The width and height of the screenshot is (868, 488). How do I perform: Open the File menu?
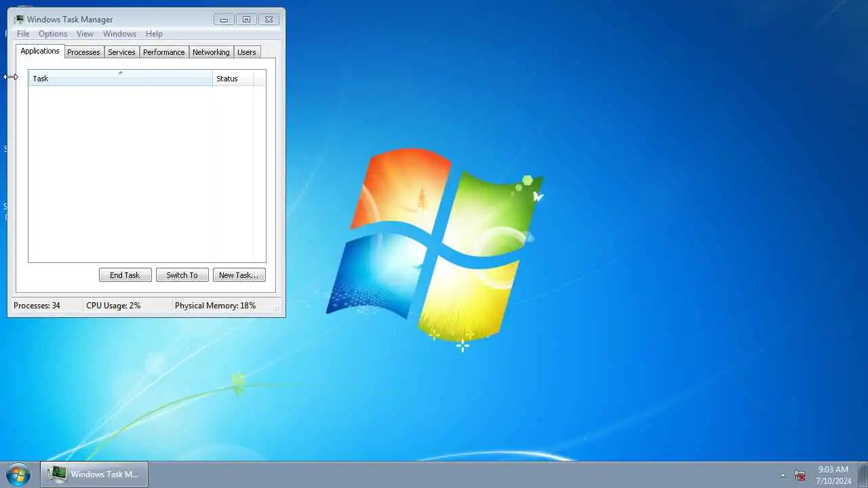pyautogui.click(x=23, y=34)
